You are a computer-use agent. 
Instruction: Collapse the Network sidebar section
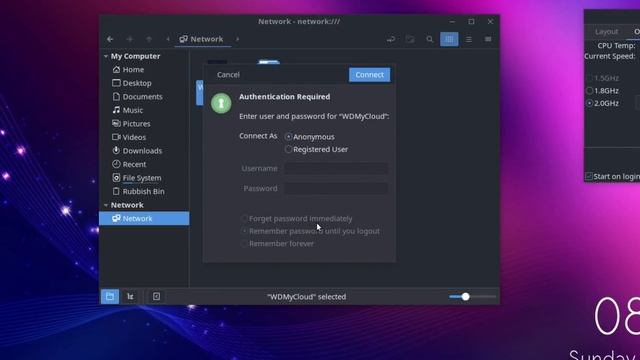(106, 205)
